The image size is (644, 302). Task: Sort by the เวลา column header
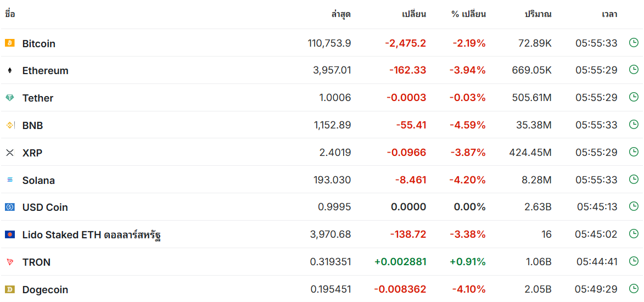(609, 14)
